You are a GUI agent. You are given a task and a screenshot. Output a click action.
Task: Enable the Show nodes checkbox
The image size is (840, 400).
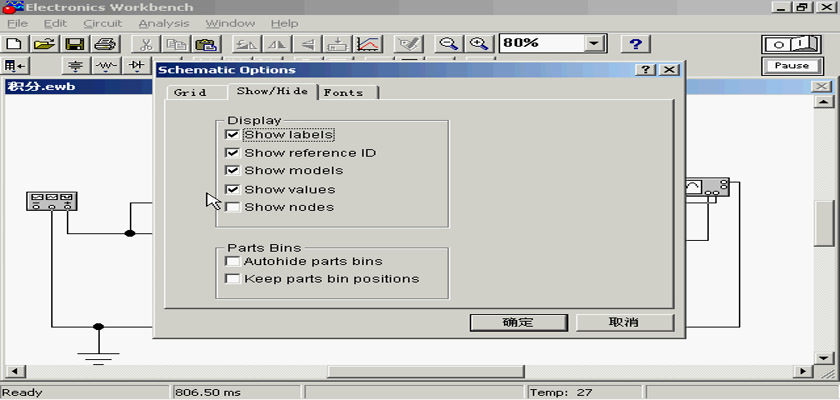233,207
